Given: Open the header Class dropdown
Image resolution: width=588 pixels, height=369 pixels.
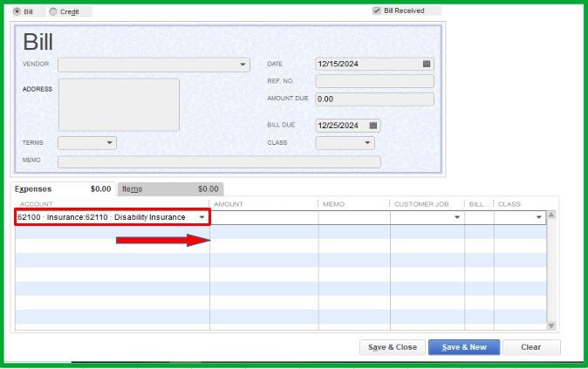Looking at the screenshot, I should coord(367,142).
